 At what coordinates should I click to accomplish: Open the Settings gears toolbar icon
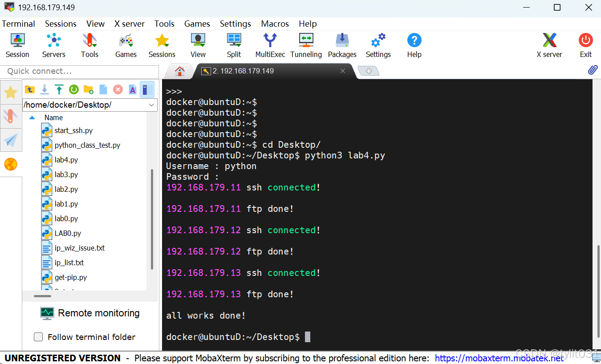378,45
